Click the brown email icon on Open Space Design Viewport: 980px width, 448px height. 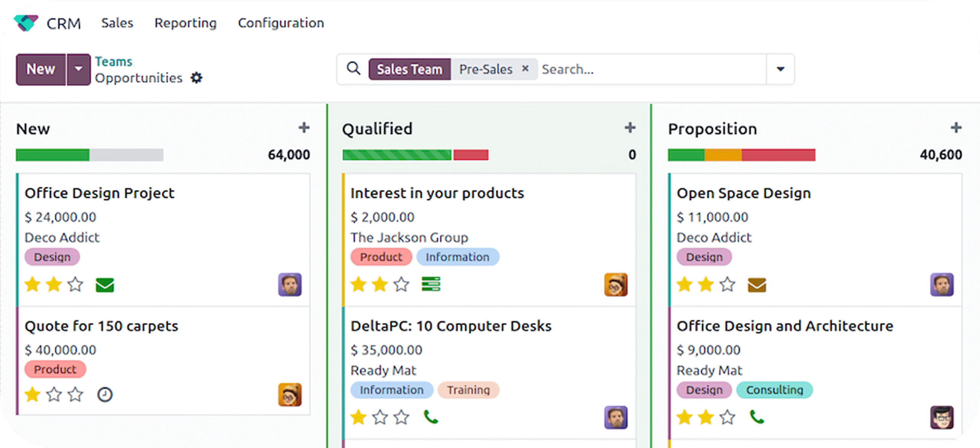coord(757,285)
